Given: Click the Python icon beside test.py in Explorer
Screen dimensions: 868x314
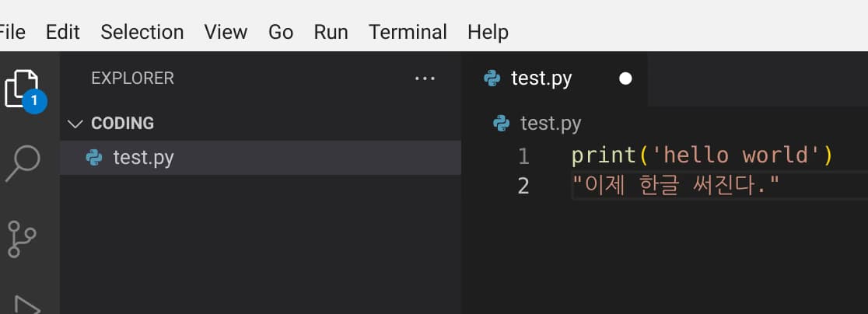Looking at the screenshot, I should (x=95, y=158).
